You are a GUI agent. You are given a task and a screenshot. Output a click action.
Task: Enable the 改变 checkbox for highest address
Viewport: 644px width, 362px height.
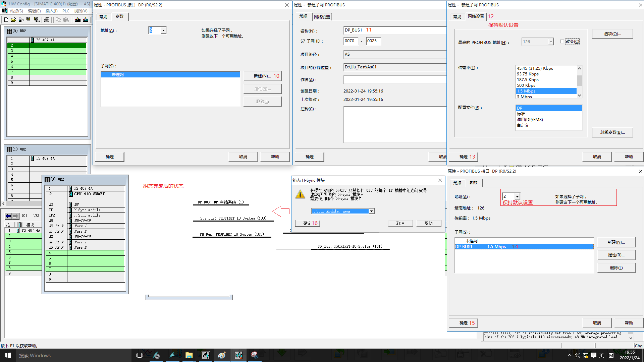pos(562,42)
